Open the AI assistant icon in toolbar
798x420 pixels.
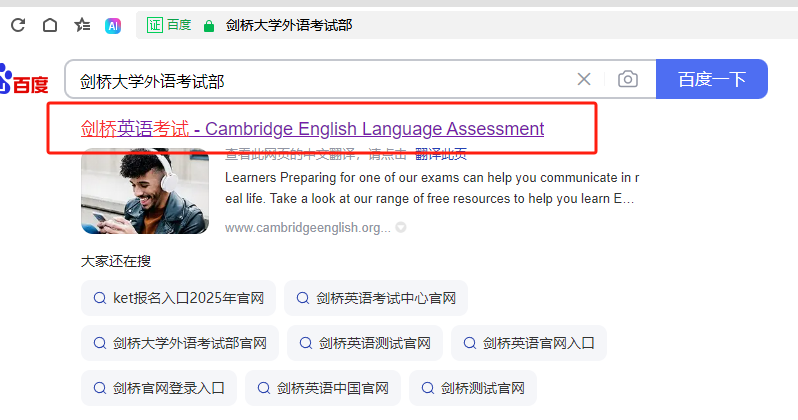click(x=113, y=25)
